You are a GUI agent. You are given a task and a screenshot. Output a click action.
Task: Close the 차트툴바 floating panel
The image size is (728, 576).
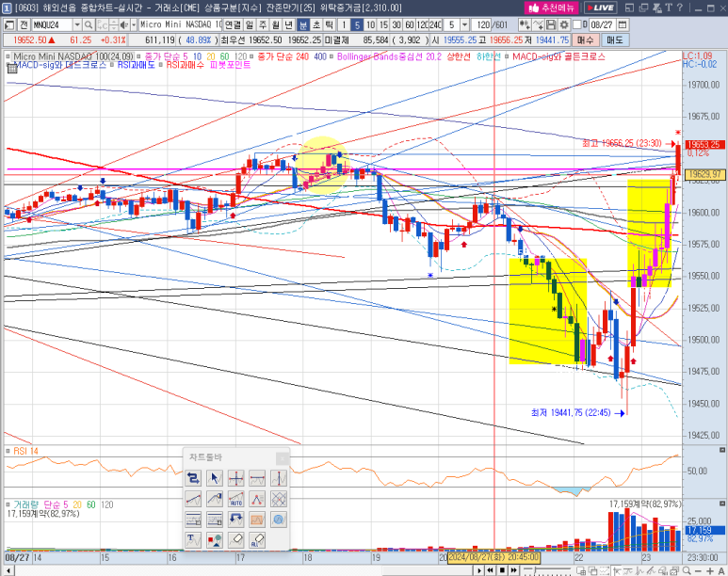point(282,458)
